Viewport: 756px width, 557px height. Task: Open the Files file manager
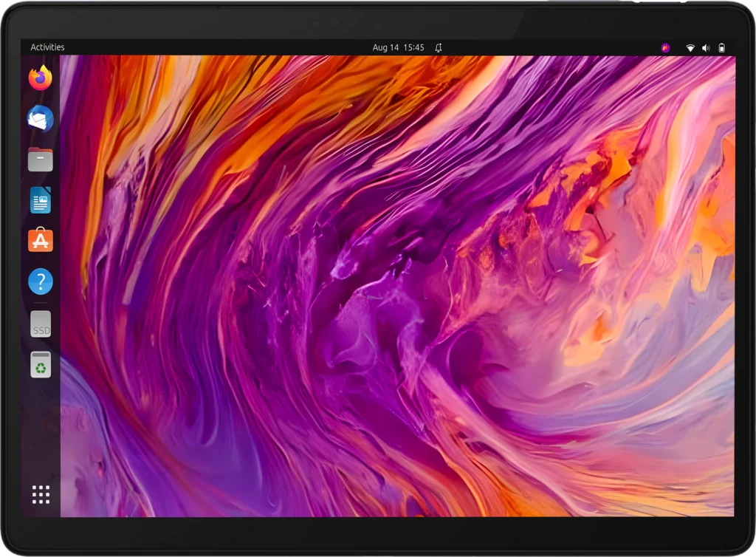pos(41,159)
